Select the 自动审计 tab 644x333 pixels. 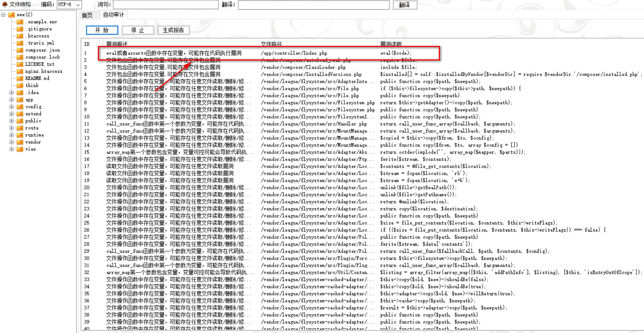tap(114, 14)
